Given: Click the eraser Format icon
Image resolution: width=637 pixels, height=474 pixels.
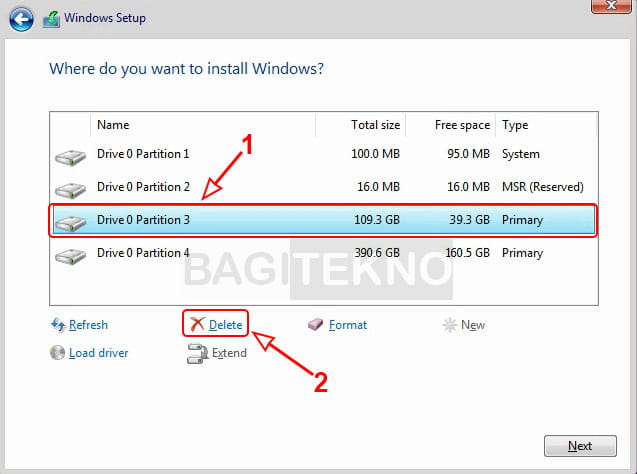Looking at the screenshot, I should coord(316,324).
